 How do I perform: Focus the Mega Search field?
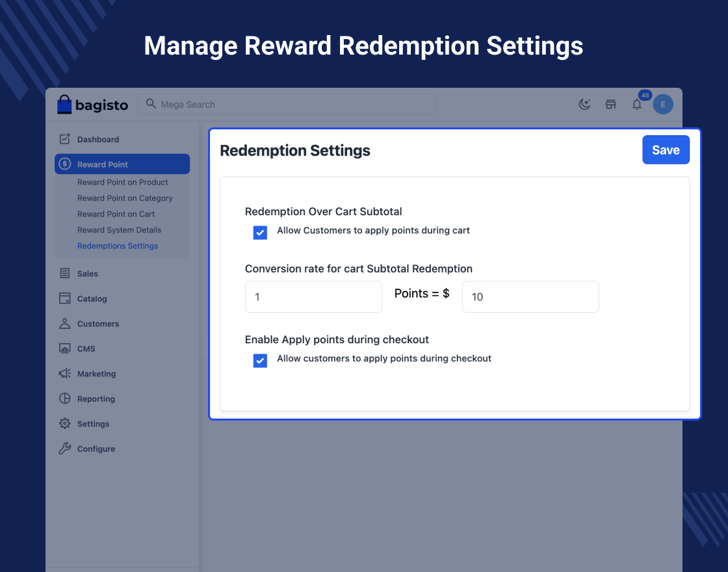click(287, 105)
